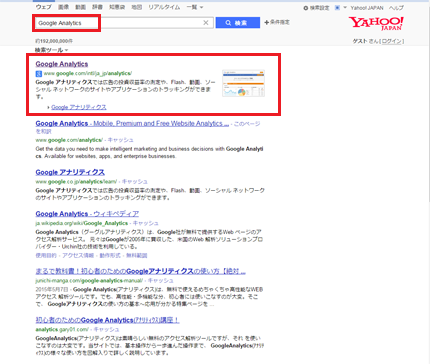Image resolution: width=430 pixels, height=364 pixels.
Task: Expand the arrow next to the blue square icon
Action: tap(345, 8)
